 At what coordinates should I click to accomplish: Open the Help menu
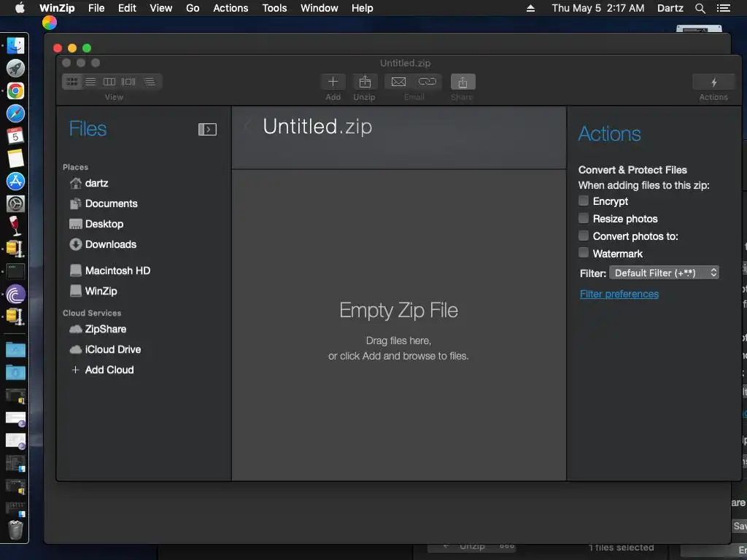362,8
